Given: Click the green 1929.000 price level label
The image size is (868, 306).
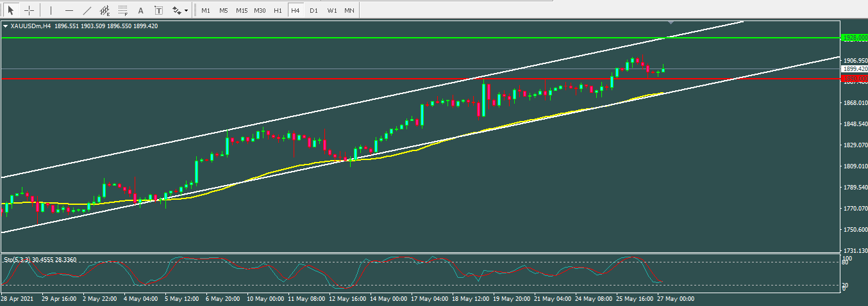Looking at the screenshot, I should pos(855,38).
